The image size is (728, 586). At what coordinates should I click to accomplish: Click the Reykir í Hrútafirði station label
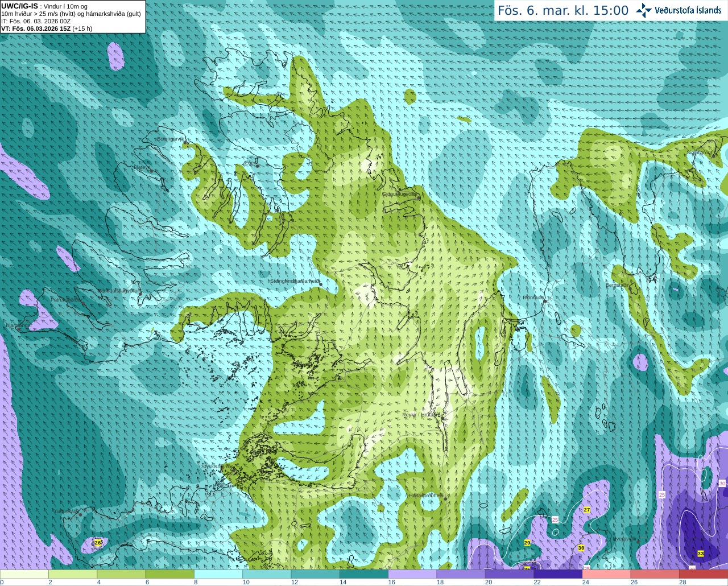tap(421, 415)
